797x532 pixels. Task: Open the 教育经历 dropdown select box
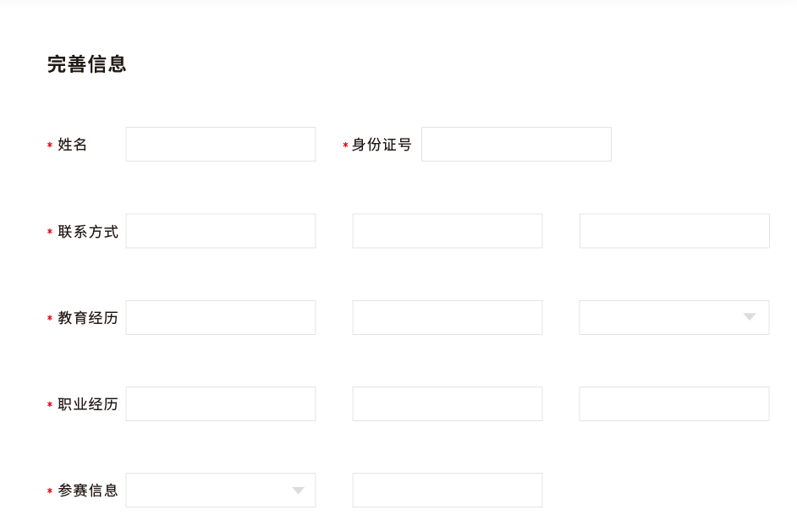(660, 317)
